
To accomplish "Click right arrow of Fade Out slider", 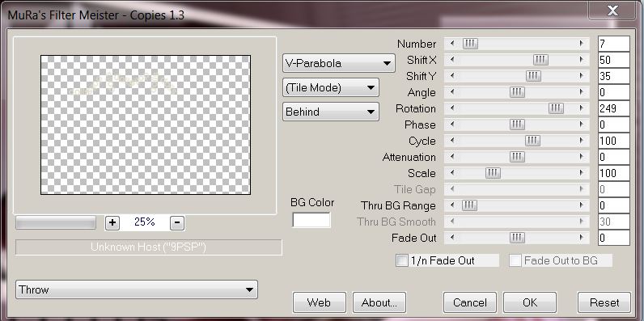I will [582, 237].
